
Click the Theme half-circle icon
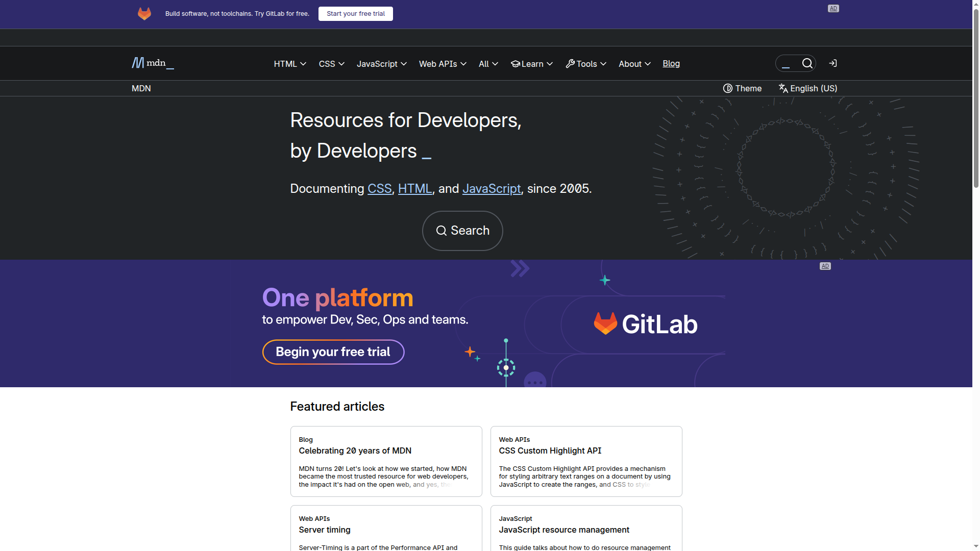coord(728,88)
